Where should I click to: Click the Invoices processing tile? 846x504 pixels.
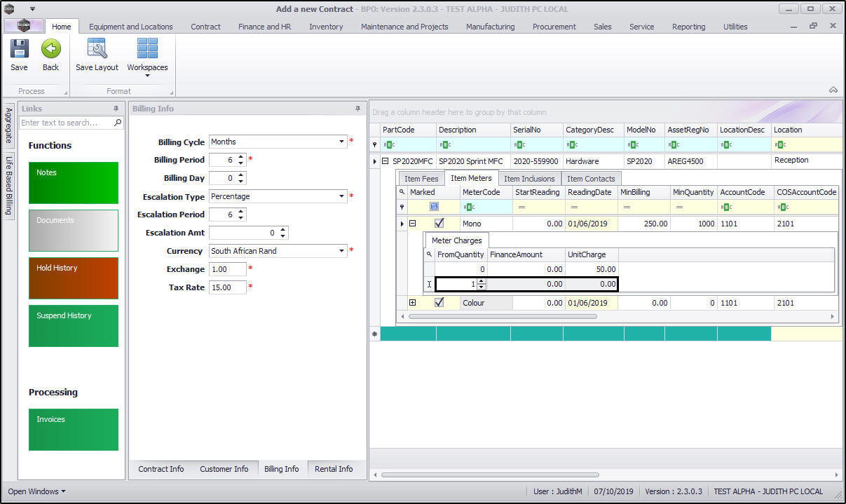pyautogui.click(x=74, y=429)
